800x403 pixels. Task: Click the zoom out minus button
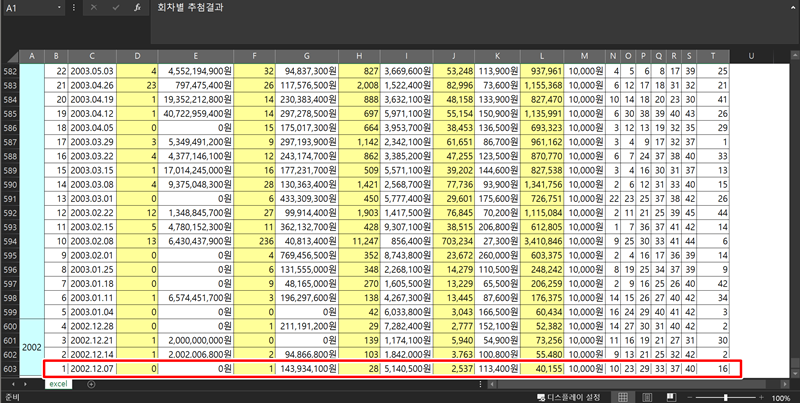[690, 397]
